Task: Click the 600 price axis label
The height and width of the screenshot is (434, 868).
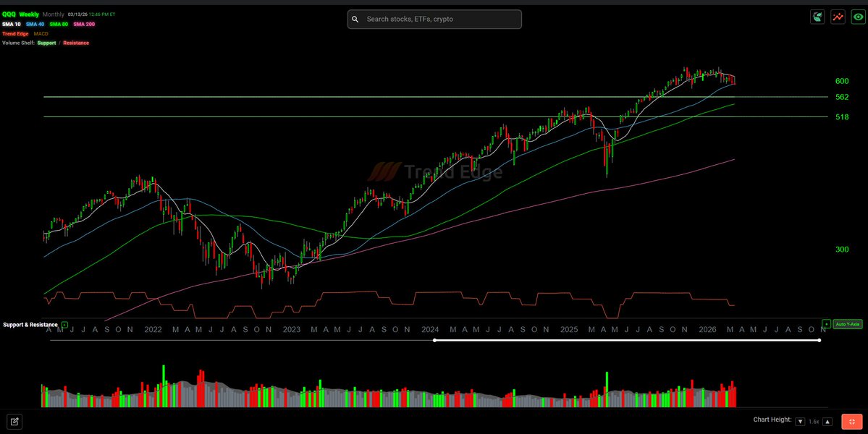Action: click(842, 81)
